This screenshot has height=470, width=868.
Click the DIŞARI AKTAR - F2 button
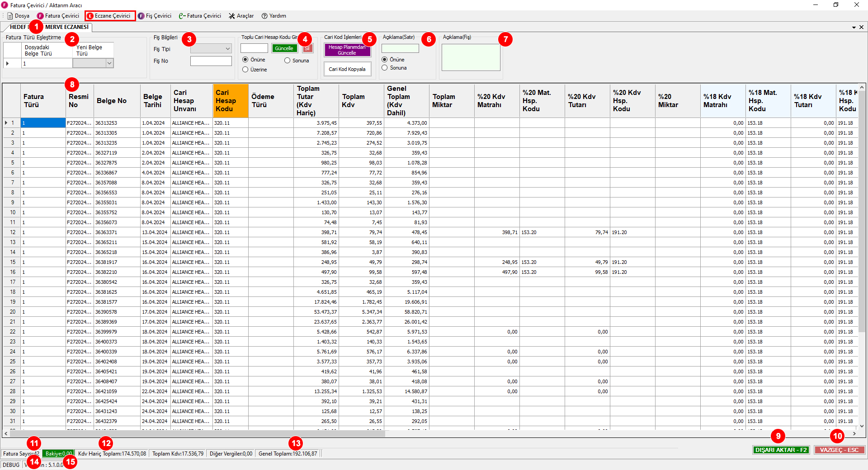tap(781, 450)
